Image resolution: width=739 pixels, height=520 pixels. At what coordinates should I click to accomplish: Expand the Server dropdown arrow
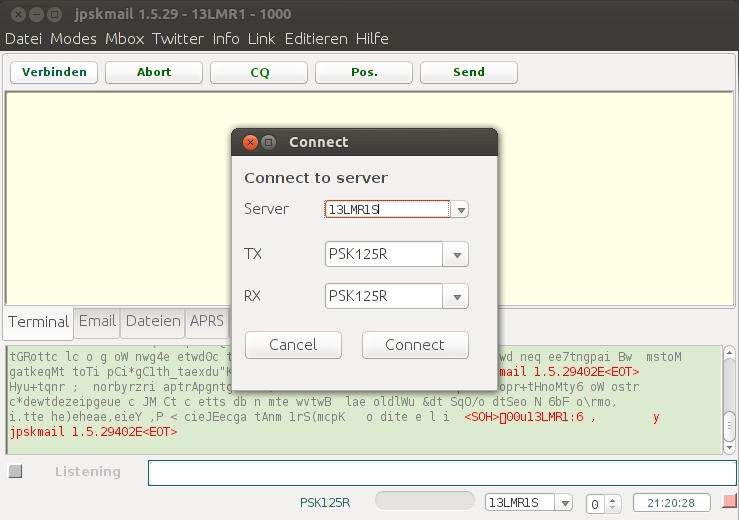tap(460, 209)
